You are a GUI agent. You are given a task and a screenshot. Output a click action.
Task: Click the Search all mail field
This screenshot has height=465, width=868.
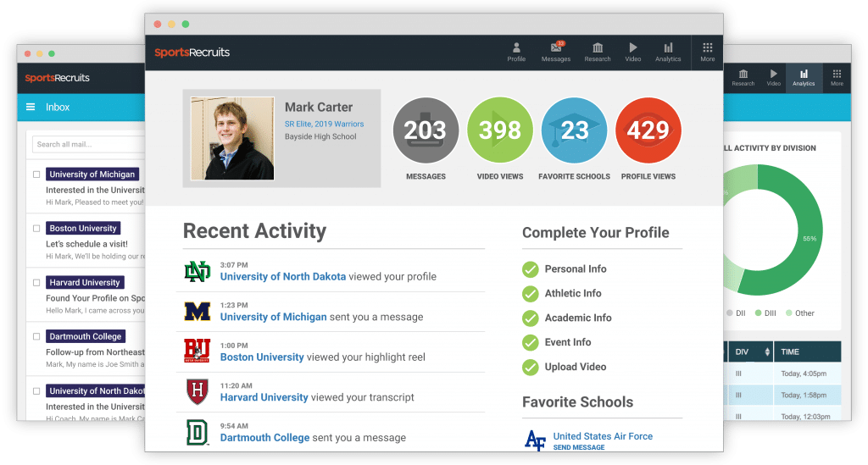(88, 144)
